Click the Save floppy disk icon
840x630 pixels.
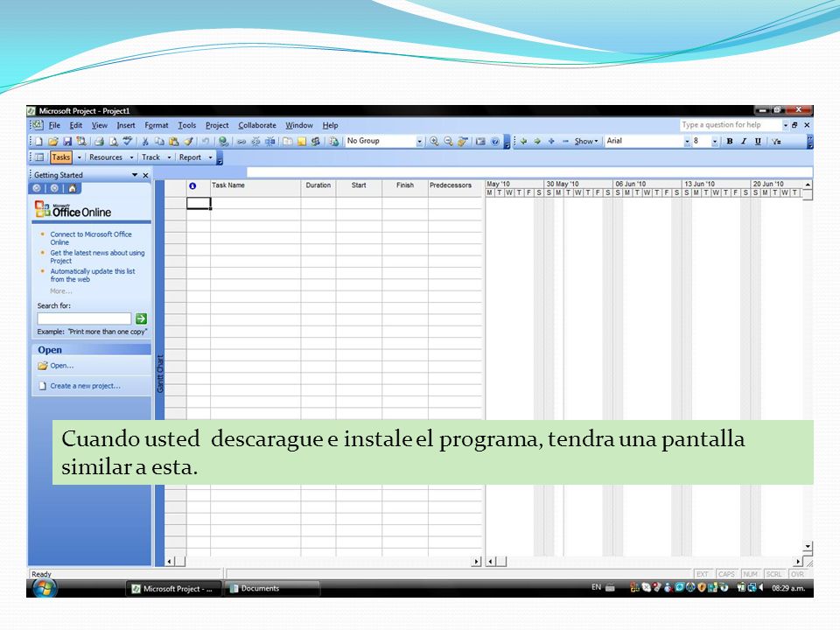67,142
